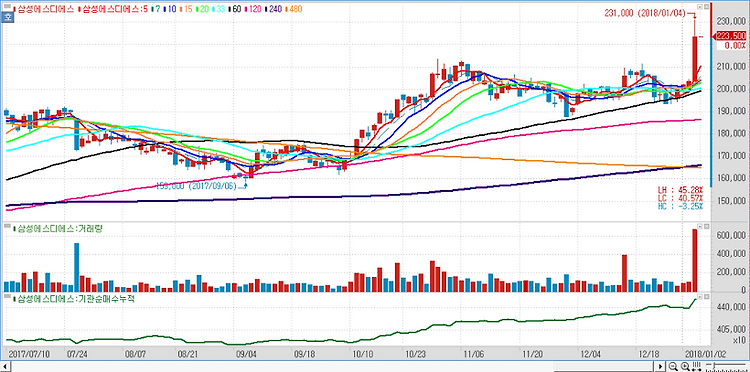Select the first 삼성에스디에스 price legend
The image size is (750, 372).
[44, 9]
